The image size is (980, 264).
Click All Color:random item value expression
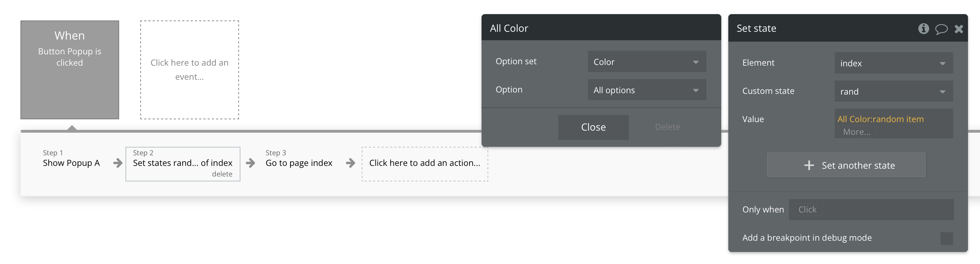[x=880, y=119]
